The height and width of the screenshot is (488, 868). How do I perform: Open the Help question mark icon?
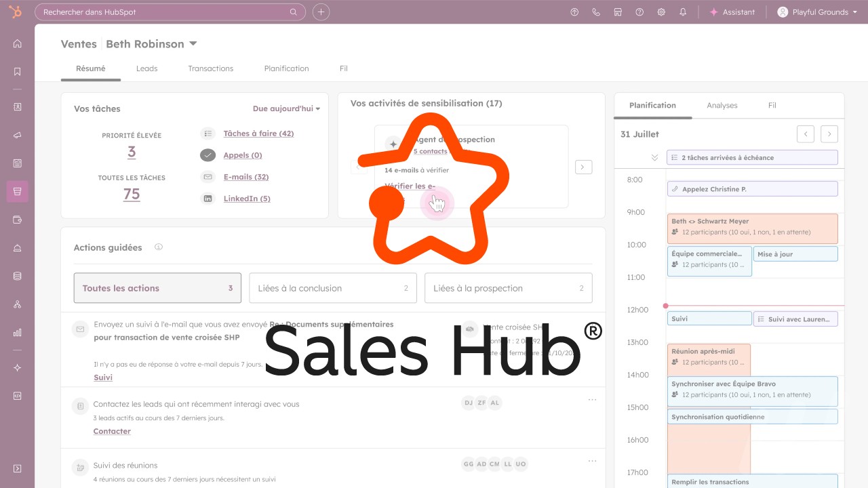(x=639, y=12)
